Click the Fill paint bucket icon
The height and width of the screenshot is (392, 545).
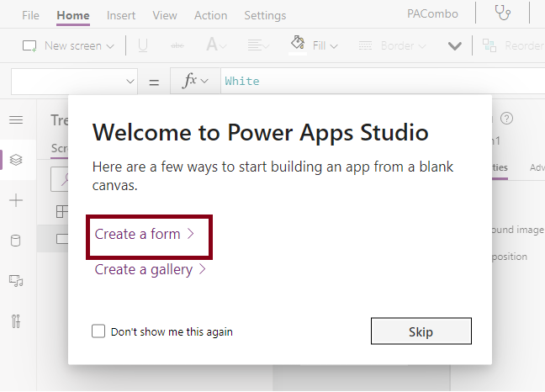(298, 44)
